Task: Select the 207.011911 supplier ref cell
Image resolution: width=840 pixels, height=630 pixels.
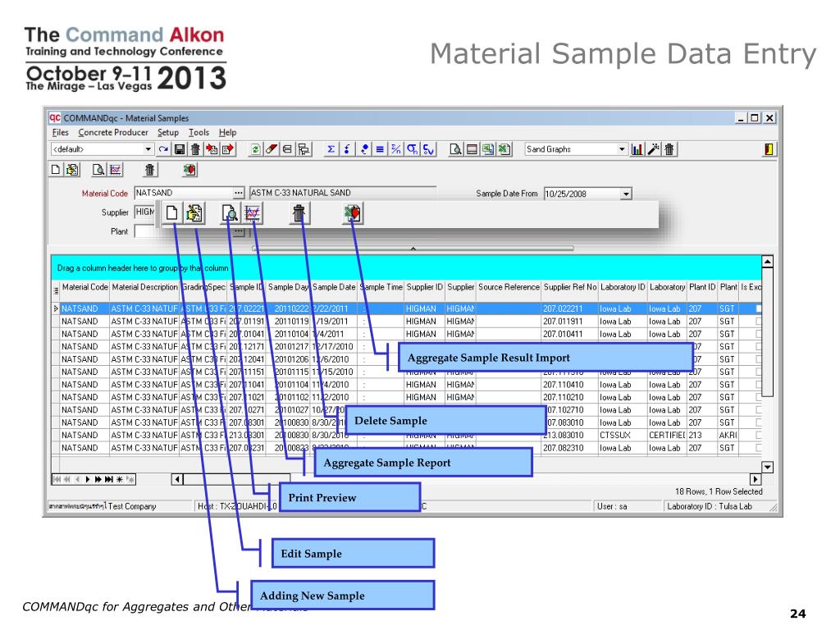Action: click(x=570, y=322)
